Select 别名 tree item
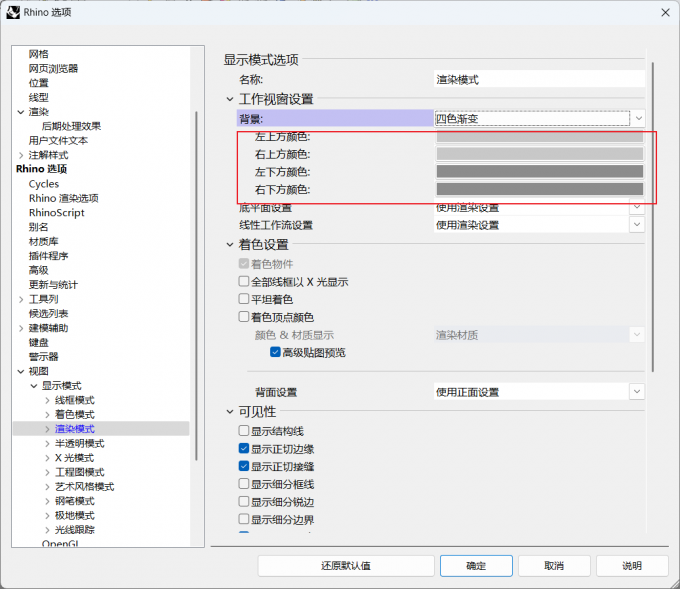This screenshot has height=589, width=680. pyautogui.click(x=39, y=227)
